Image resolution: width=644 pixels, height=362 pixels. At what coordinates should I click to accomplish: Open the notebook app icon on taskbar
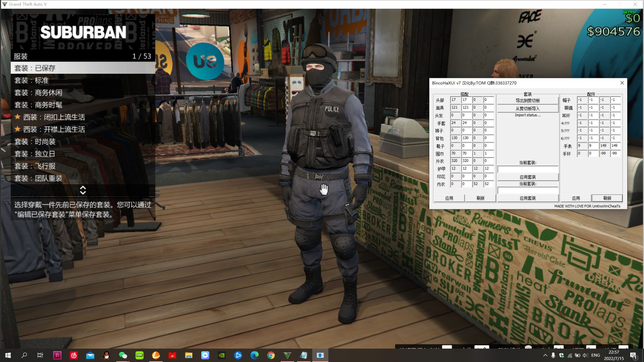(304, 355)
